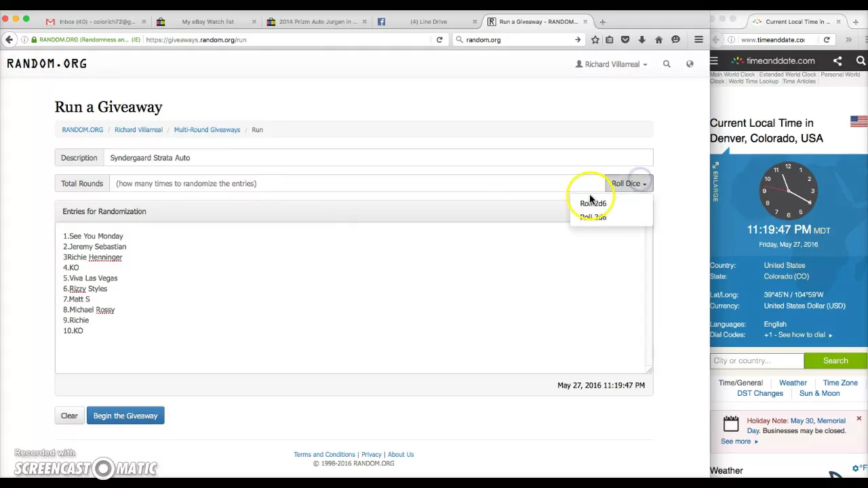
Task: Open the Privacy footer link
Action: click(371, 455)
